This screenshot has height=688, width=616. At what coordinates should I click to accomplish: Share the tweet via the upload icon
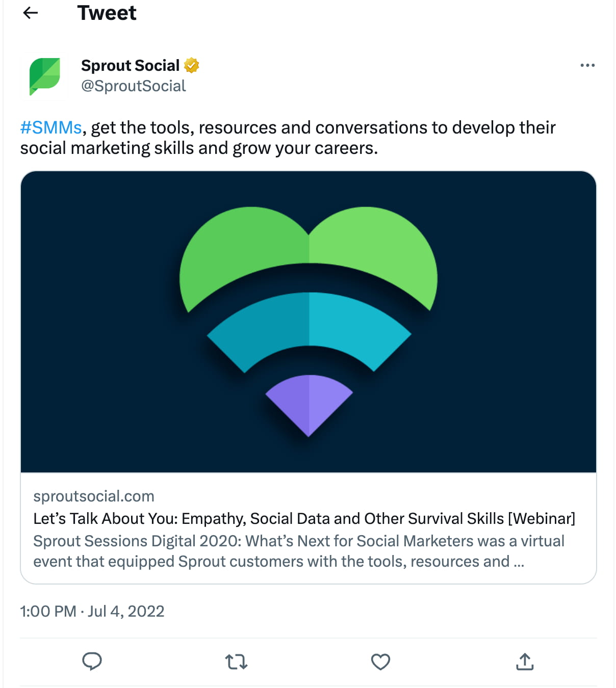(x=524, y=661)
